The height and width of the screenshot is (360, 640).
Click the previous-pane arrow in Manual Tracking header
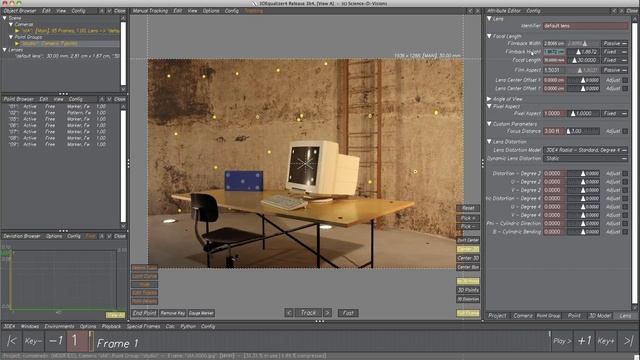pyautogui.click(x=470, y=11)
